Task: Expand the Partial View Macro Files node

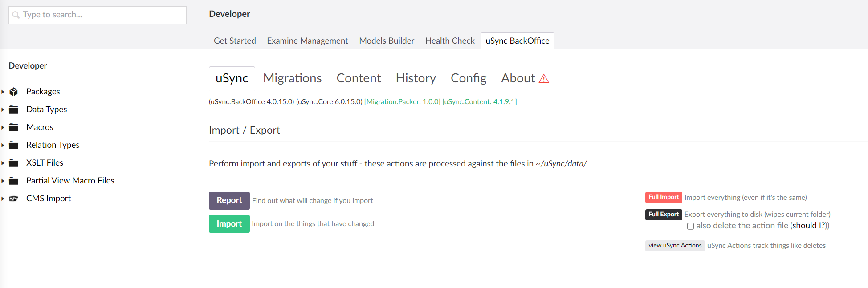Action: pyautogui.click(x=3, y=181)
